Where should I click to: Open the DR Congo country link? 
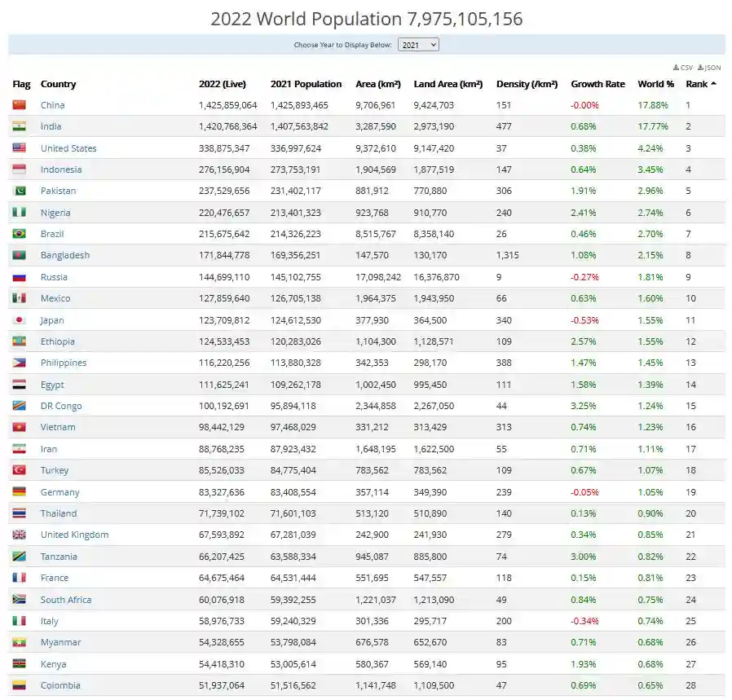tap(61, 406)
